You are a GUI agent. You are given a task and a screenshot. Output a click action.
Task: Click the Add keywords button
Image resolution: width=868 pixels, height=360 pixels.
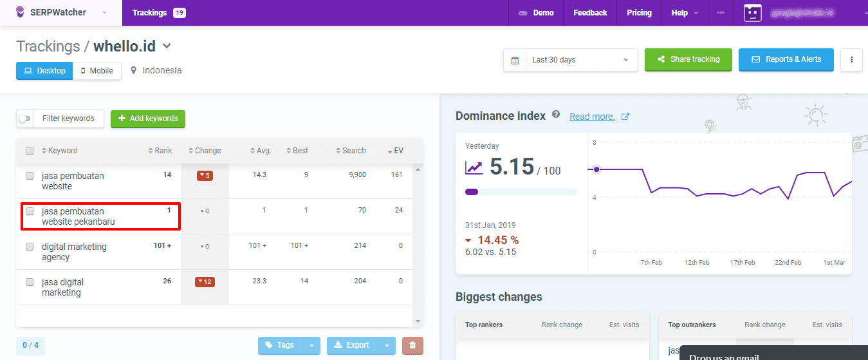(147, 118)
